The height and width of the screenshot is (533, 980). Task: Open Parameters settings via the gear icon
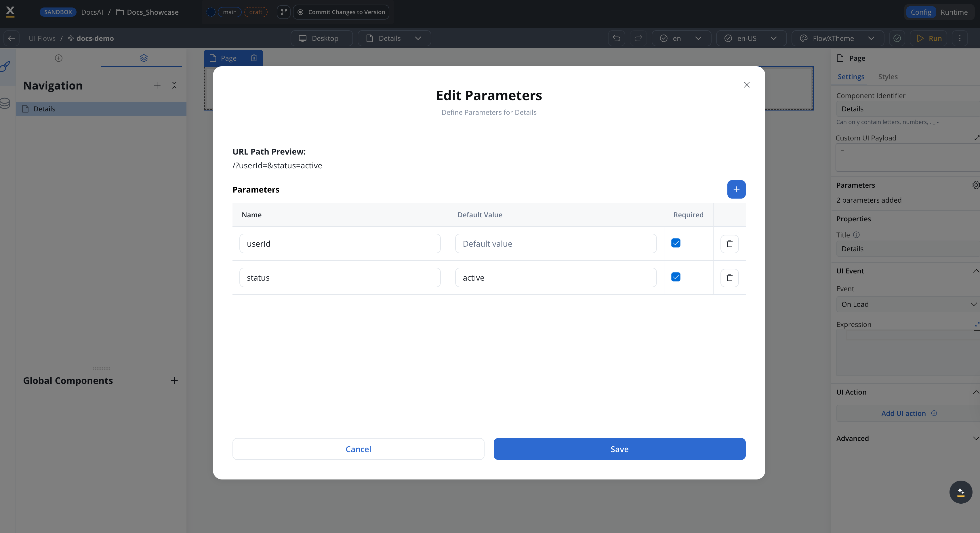click(x=975, y=185)
